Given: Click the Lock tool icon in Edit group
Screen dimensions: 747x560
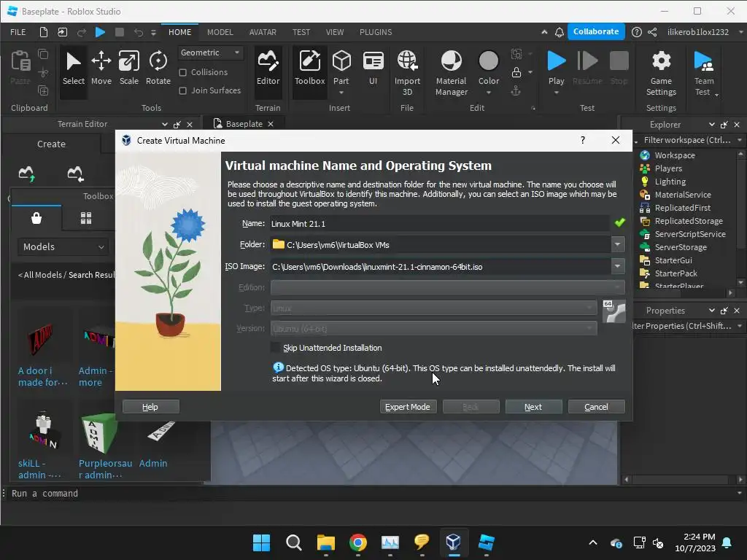Looking at the screenshot, I should point(516,72).
